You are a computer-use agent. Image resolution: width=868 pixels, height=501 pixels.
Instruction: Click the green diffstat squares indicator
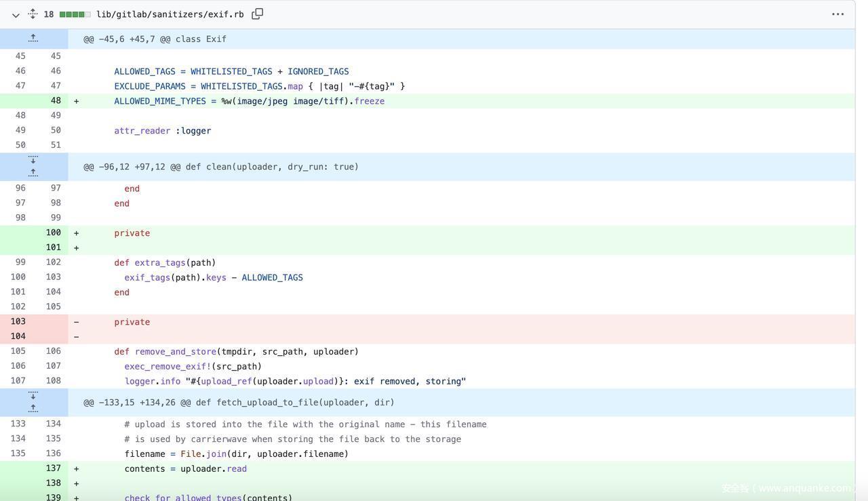75,14
